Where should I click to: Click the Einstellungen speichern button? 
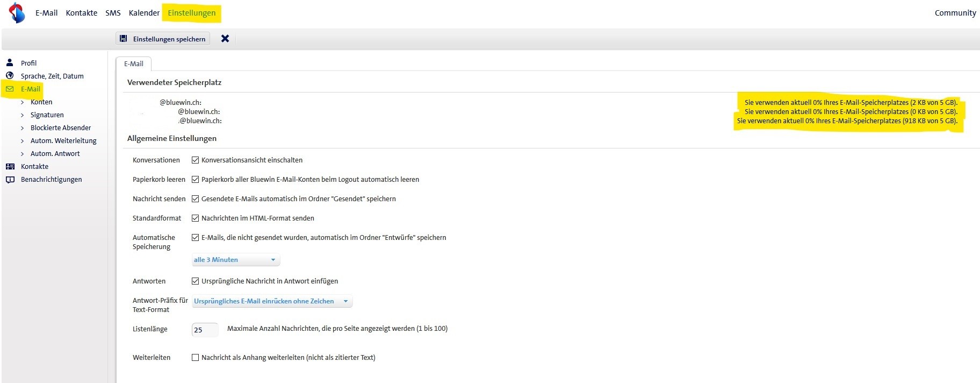click(163, 39)
